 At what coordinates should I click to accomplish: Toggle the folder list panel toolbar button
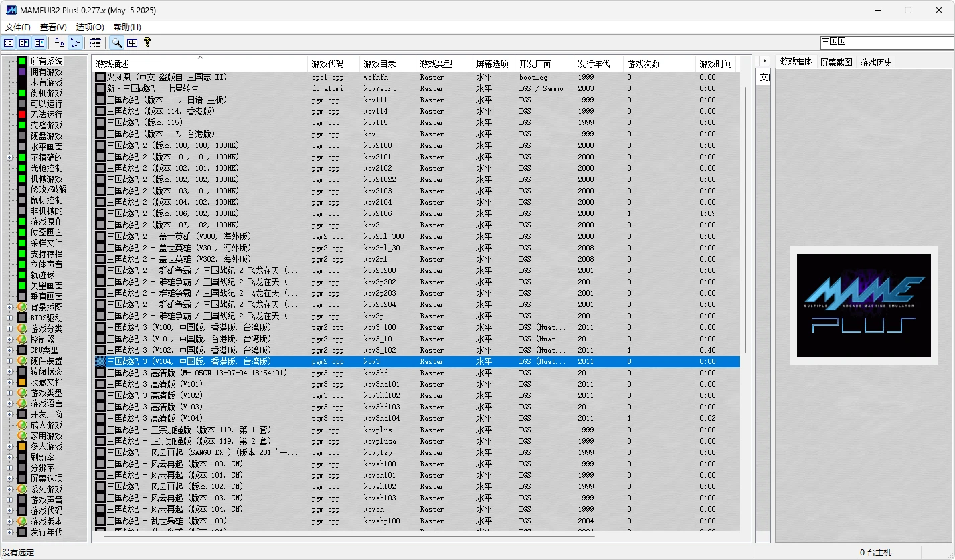(x=9, y=43)
